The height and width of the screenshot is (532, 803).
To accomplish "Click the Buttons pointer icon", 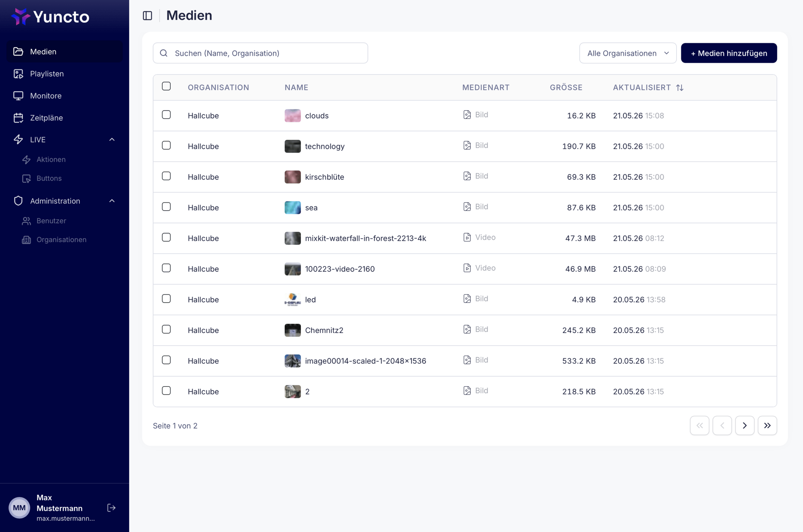I will [x=26, y=179].
